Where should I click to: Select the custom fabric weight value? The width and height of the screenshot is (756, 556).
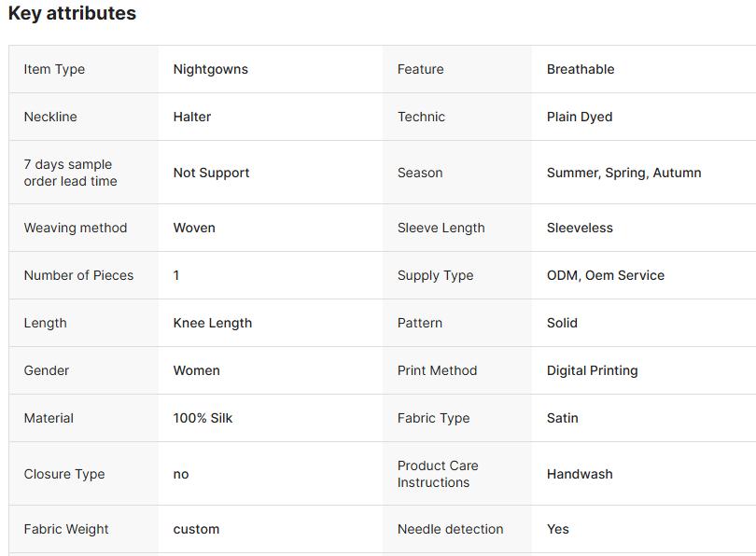[x=196, y=529]
